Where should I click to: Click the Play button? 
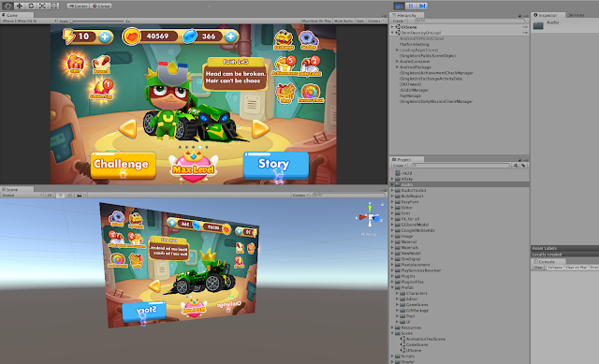[399, 7]
